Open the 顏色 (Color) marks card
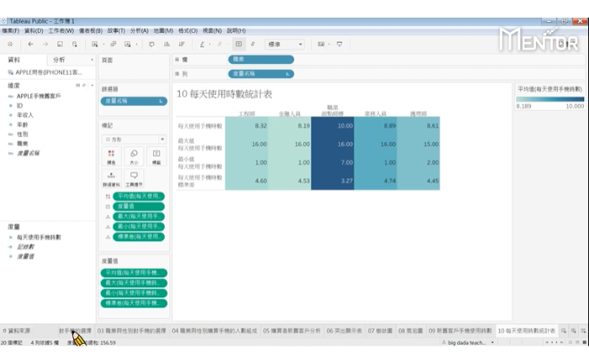This screenshot has width=589, height=364. point(111,156)
